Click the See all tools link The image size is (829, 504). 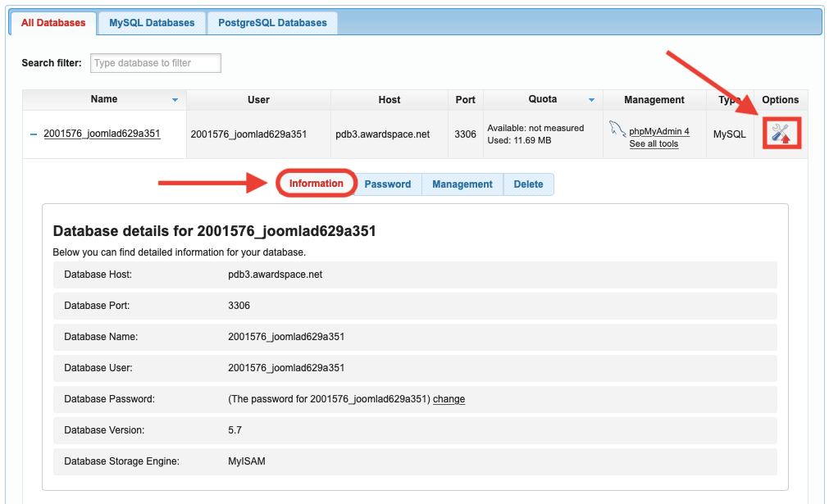654,143
